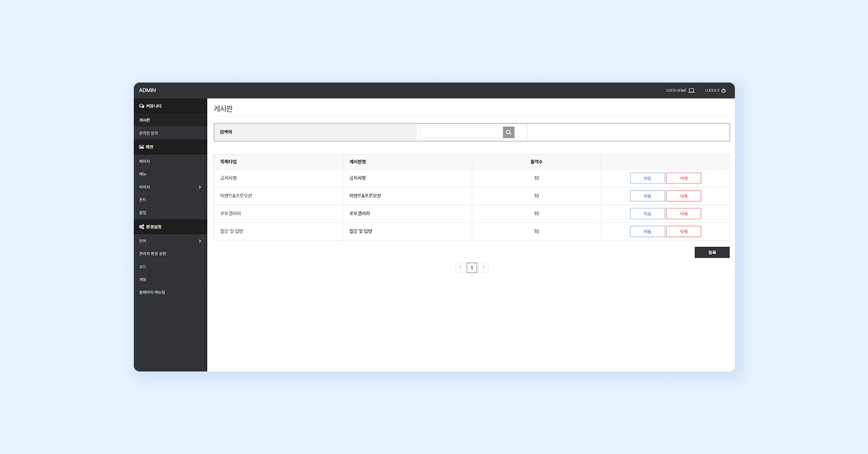Click the 삭제 button for 포토갤러리 row
Screen dimensions: 868x454
pos(684,214)
